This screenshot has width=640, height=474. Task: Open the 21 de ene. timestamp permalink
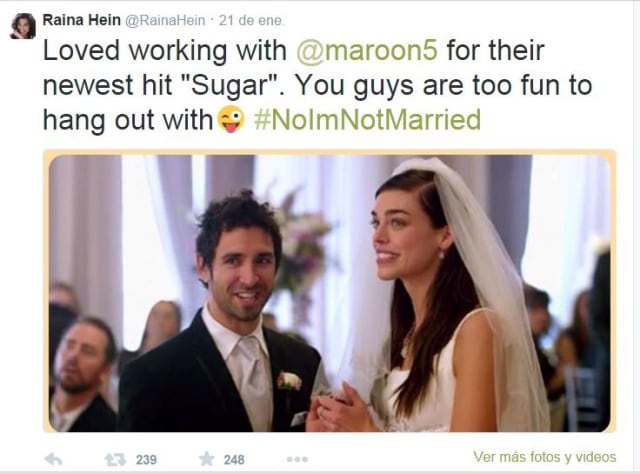click(251, 20)
